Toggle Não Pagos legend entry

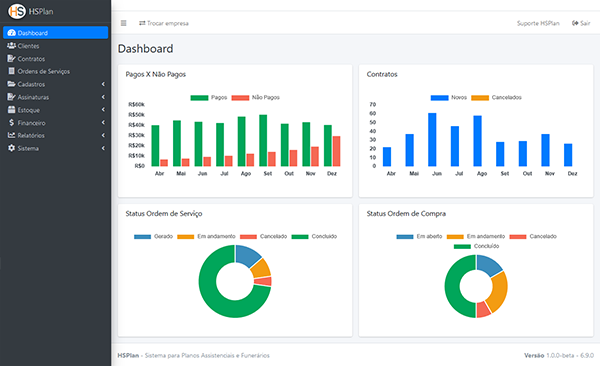click(x=256, y=98)
